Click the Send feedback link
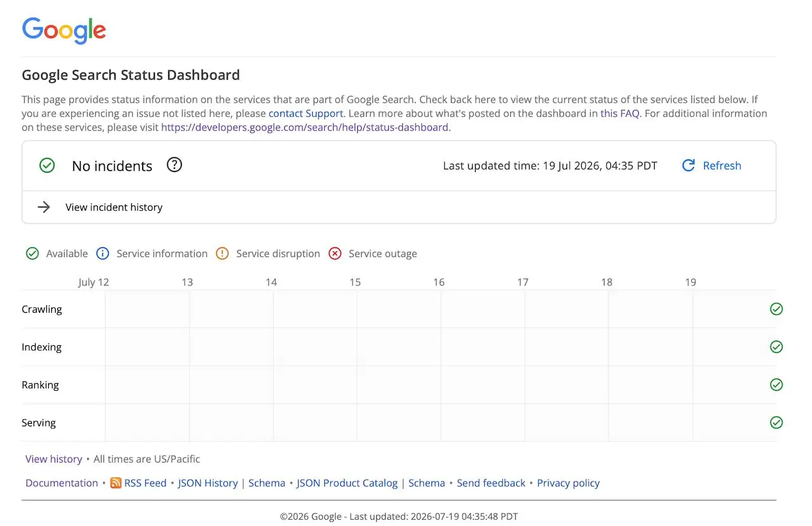The height and width of the screenshot is (526, 812). click(491, 483)
